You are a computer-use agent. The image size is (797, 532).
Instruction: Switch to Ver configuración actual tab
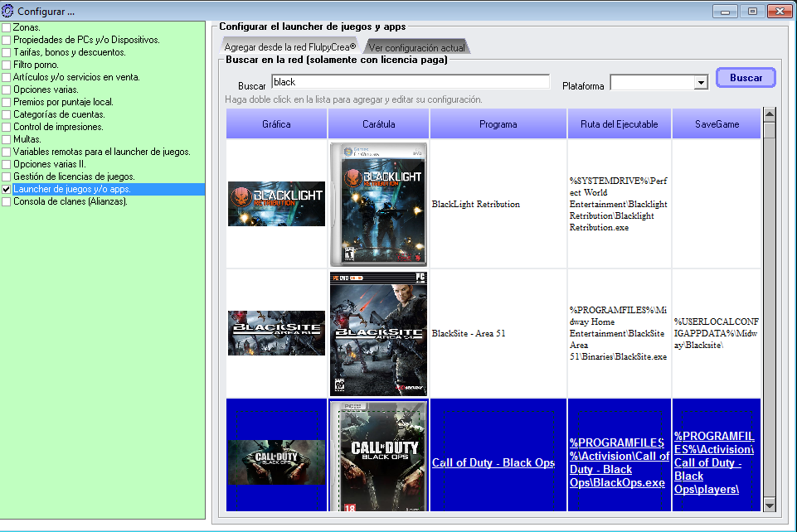tap(417, 47)
